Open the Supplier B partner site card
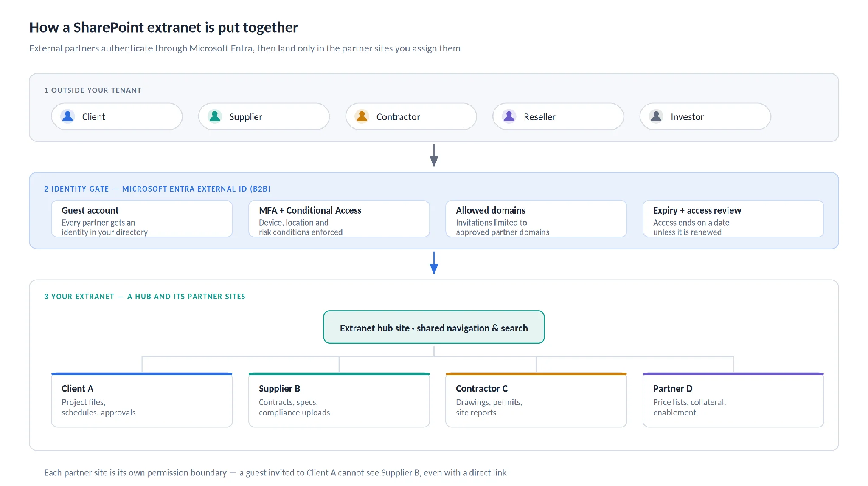 (x=339, y=400)
